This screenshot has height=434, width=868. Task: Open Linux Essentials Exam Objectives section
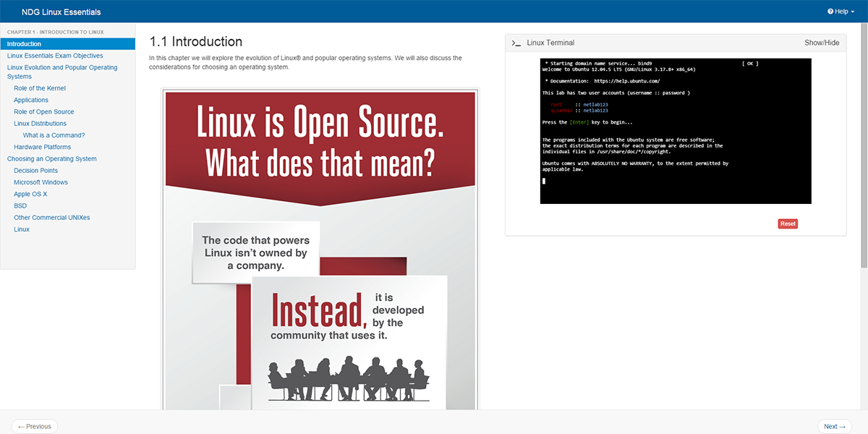click(x=55, y=56)
